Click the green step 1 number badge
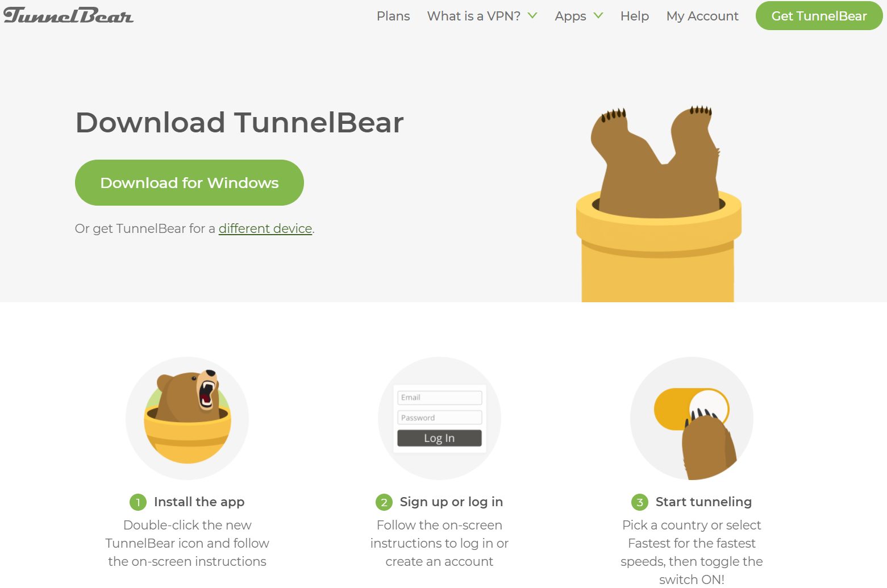This screenshot has width=887, height=588. click(x=138, y=502)
